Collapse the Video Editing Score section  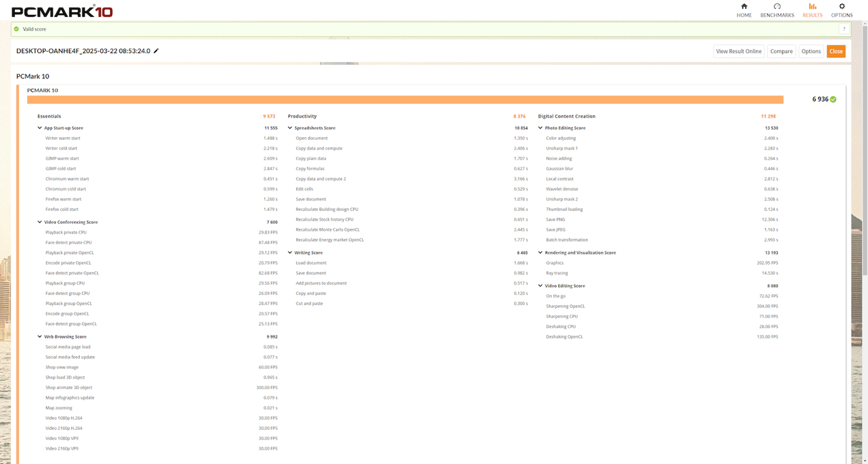click(541, 286)
